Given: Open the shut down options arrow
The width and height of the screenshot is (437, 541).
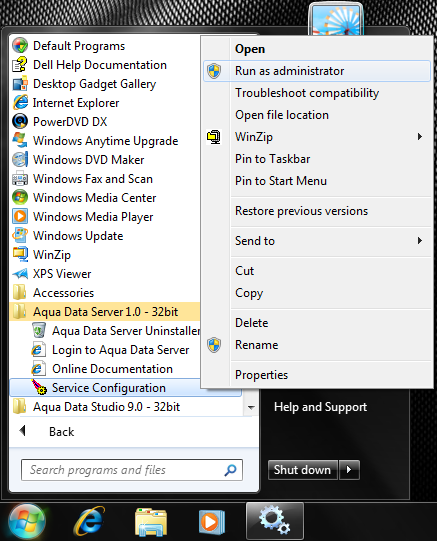Looking at the screenshot, I should tap(349, 470).
